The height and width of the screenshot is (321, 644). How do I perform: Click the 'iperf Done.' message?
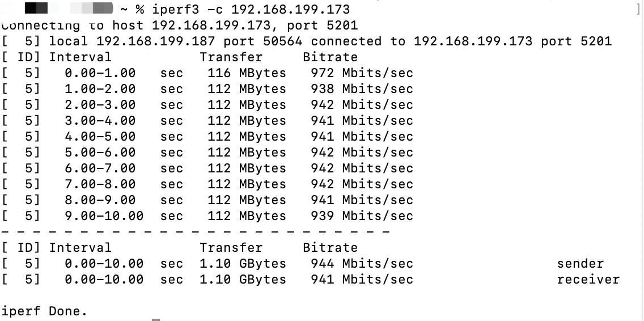(x=45, y=311)
